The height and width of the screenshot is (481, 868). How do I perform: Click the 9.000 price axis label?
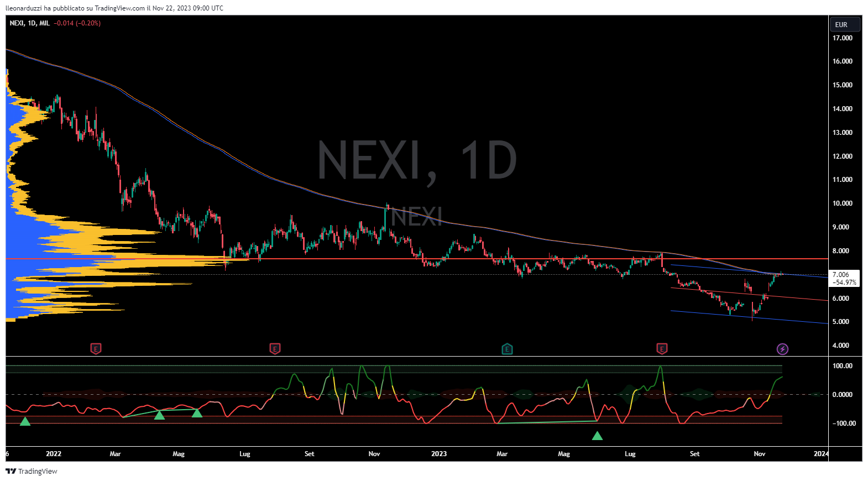pyautogui.click(x=841, y=227)
